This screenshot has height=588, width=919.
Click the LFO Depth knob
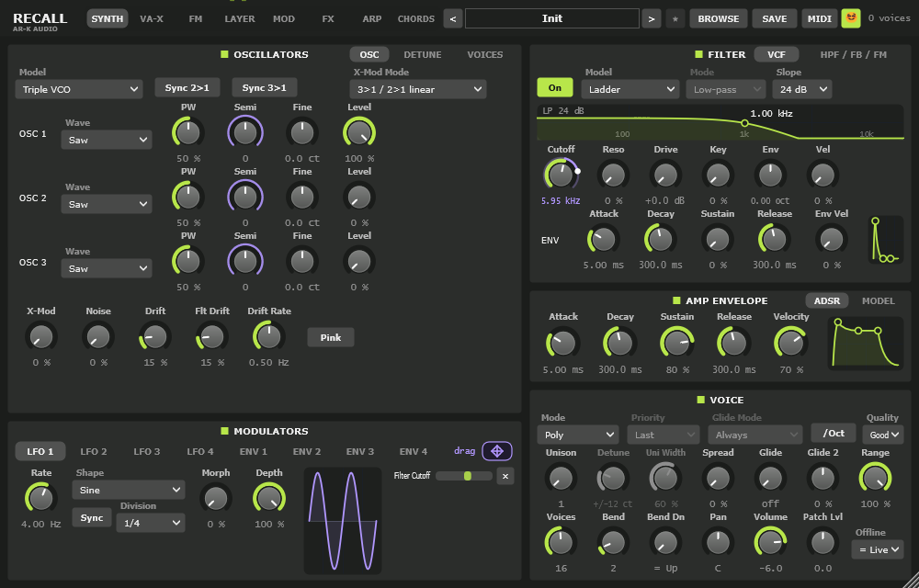269,498
